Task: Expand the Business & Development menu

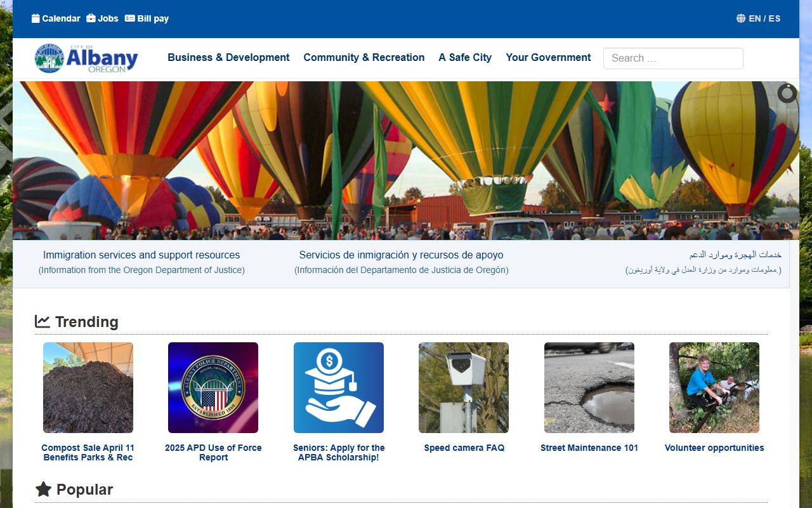Action: [228, 57]
